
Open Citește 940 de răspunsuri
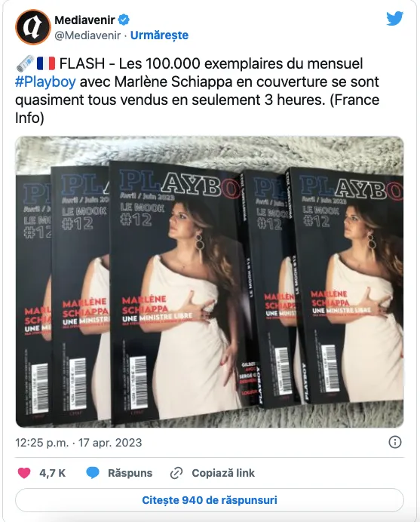210,500
